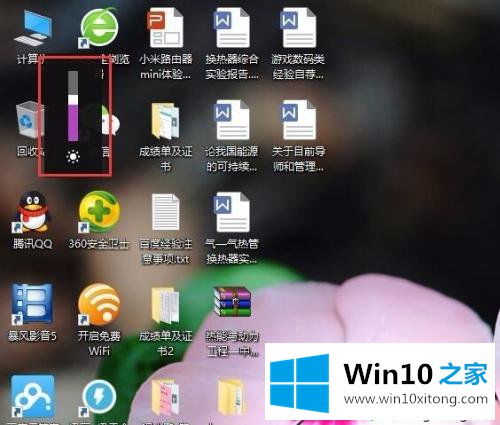Select the 成绩单及证书2 folder

(166, 305)
